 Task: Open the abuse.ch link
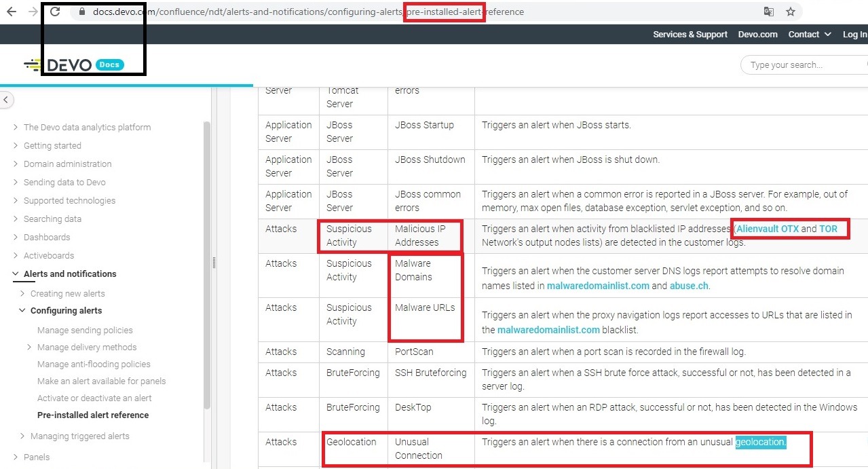pos(689,286)
